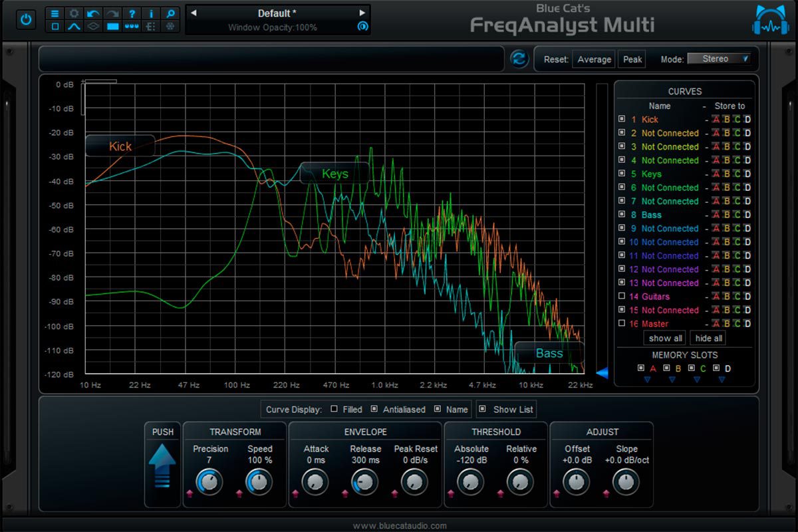Click the pink arrow beside Attack knob

tap(296, 493)
